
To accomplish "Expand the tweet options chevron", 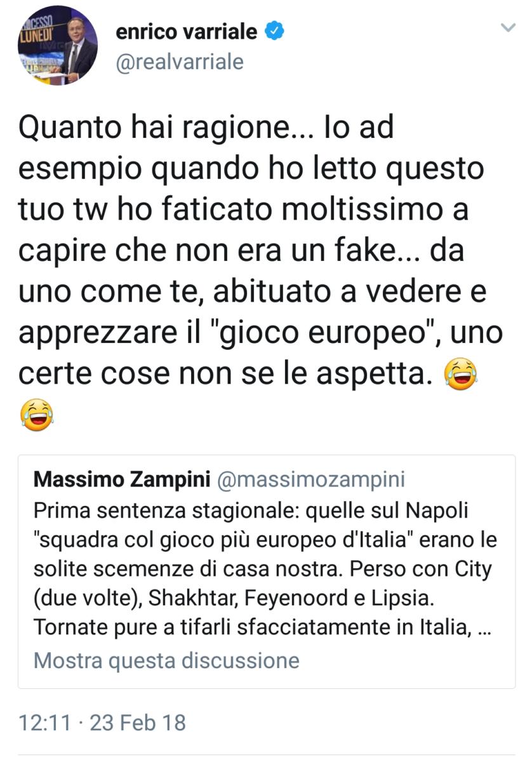I will click(x=508, y=27).
